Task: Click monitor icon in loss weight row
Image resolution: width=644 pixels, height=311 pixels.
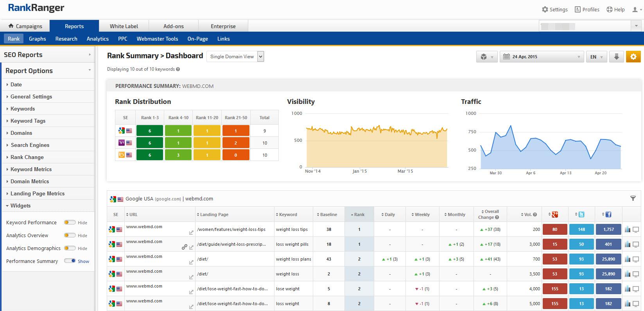Action: click(636, 304)
